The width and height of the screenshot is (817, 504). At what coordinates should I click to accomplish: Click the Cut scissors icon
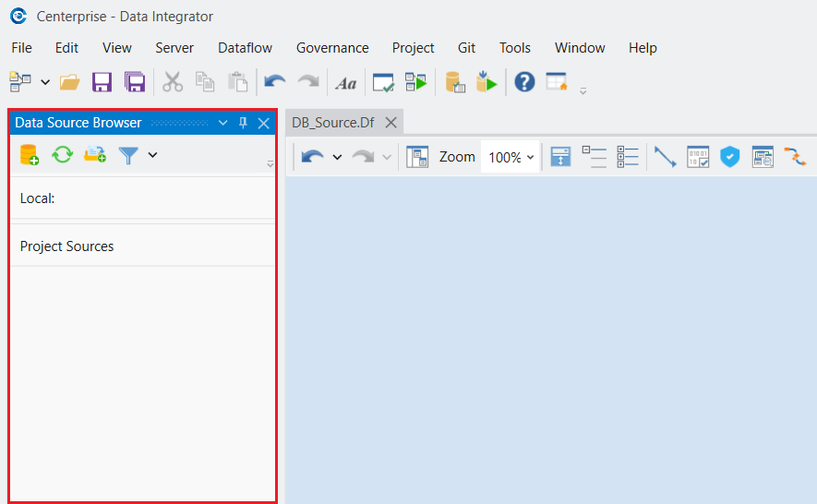(173, 82)
